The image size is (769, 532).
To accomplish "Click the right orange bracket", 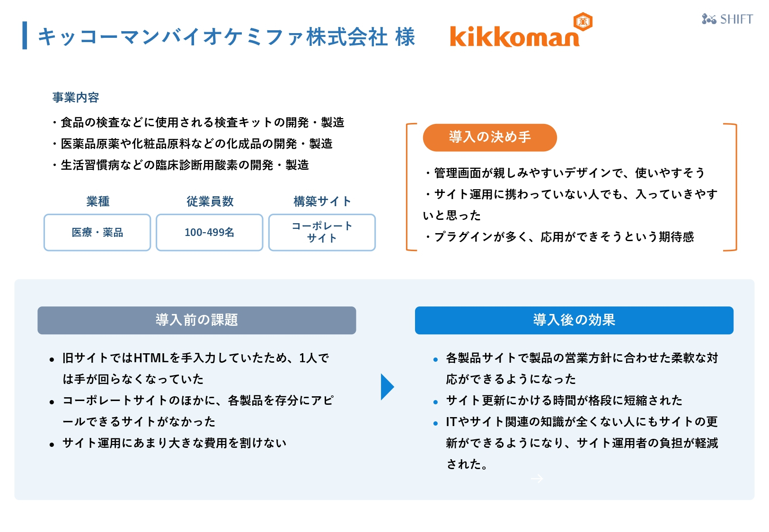I will [x=730, y=187].
